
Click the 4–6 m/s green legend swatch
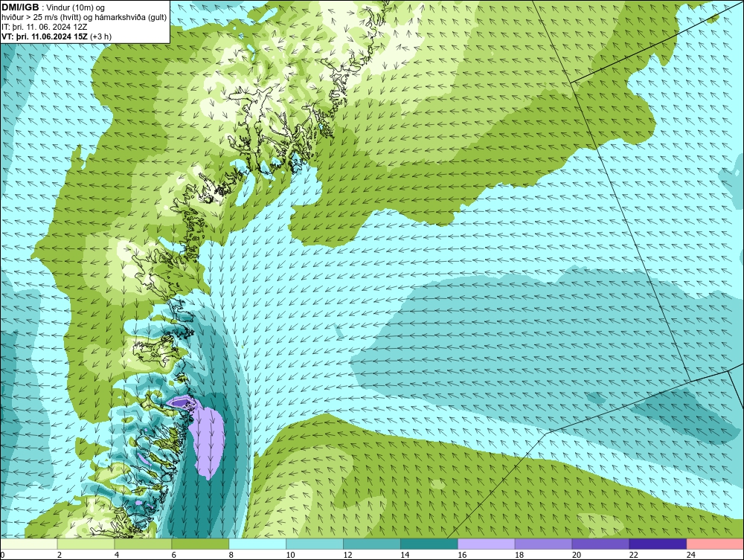pyautogui.click(x=143, y=544)
